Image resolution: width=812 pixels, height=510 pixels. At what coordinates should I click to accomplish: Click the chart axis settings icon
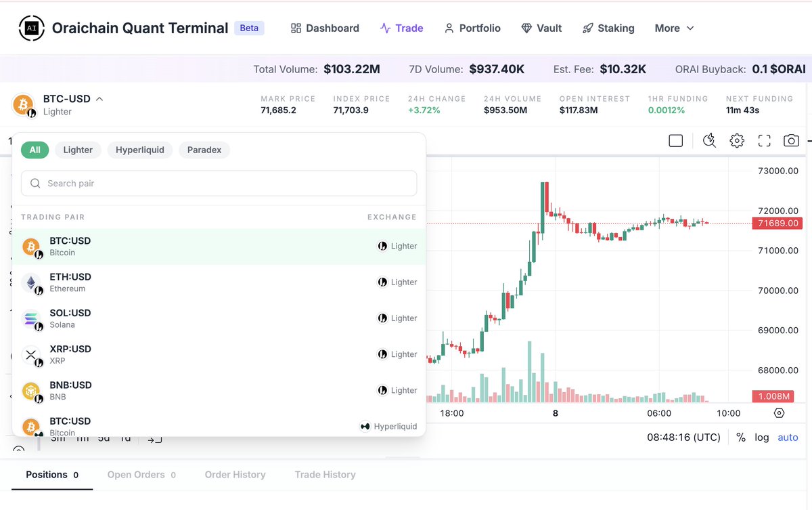pos(779,413)
